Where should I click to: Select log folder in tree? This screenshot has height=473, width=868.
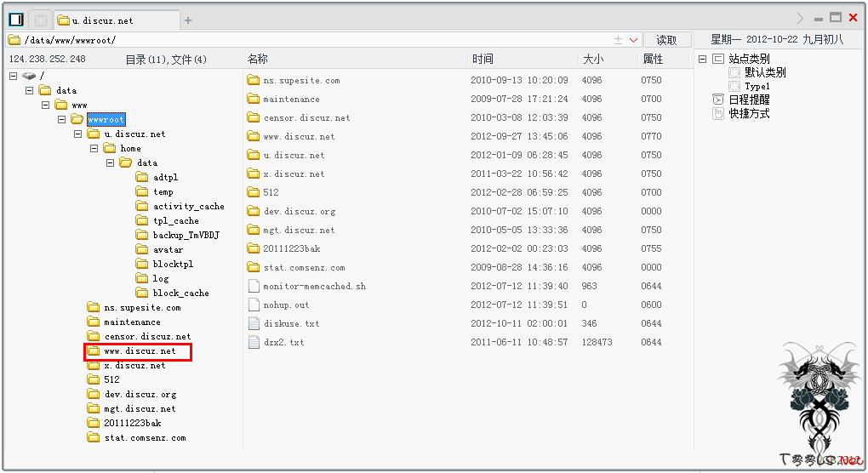click(161, 278)
